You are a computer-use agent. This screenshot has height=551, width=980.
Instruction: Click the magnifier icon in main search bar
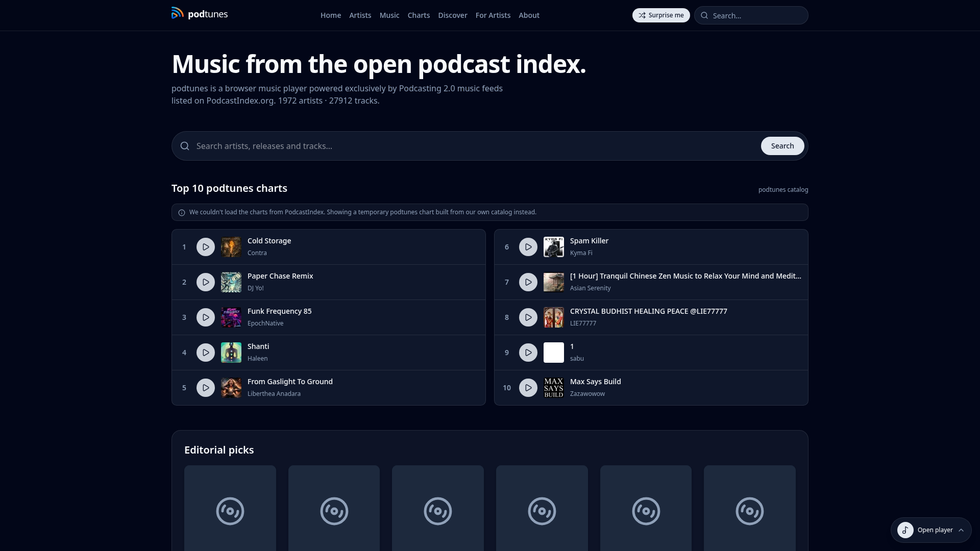pyautogui.click(x=185, y=146)
